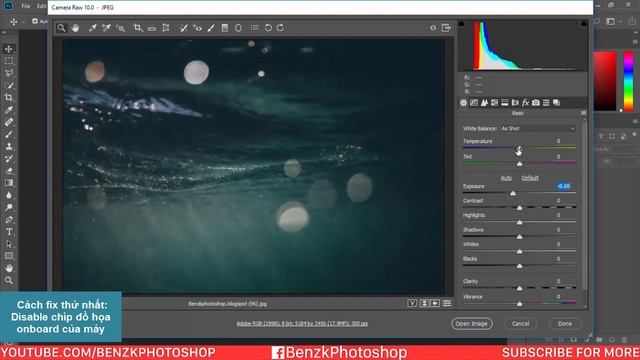The height and width of the screenshot is (360, 640).
Task: Adjust the Highlights slider handle
Action: (520, 222)
